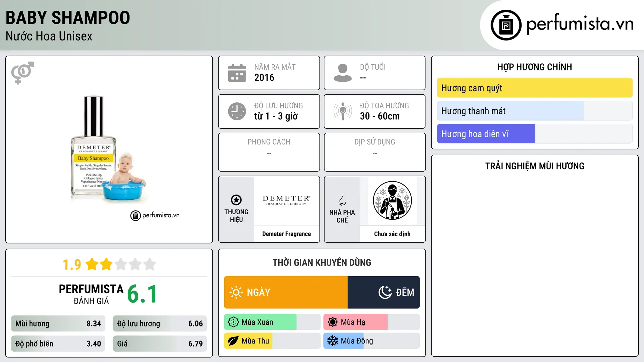Click the DỊP SỬ DỤNG occasion card label
644x362 pixels.
point(375,142)
